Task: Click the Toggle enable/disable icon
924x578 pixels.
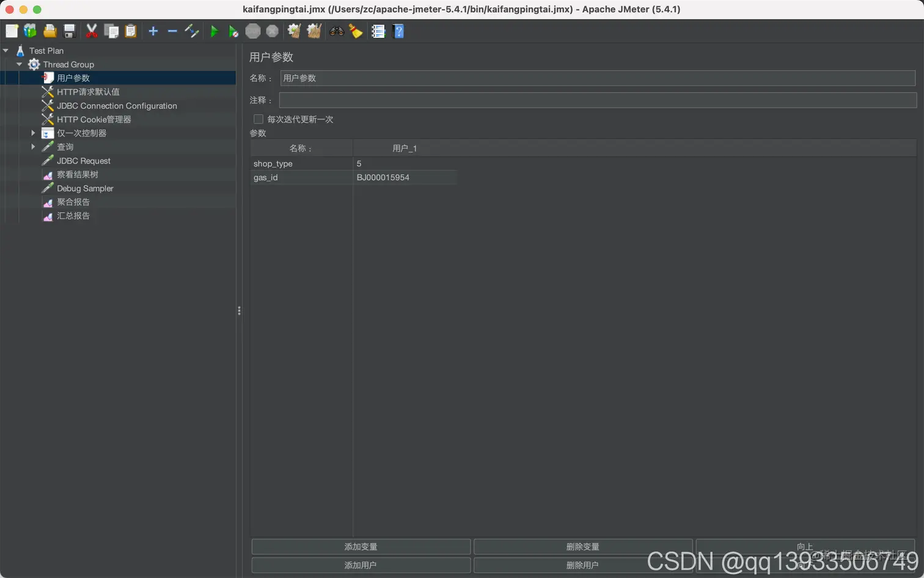Action: [192, 31]
